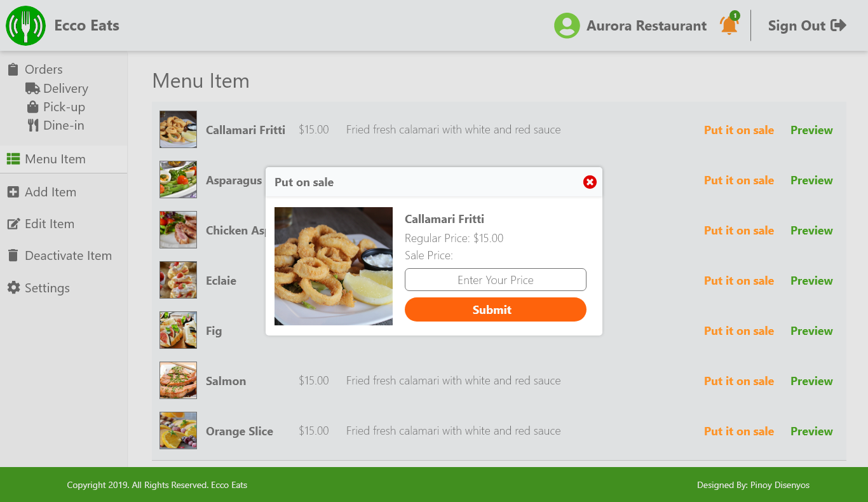Click the Fig item thumbnail
Image resolution: width=868 pixels, height=502 pixels.
click(x=178, y=330)
